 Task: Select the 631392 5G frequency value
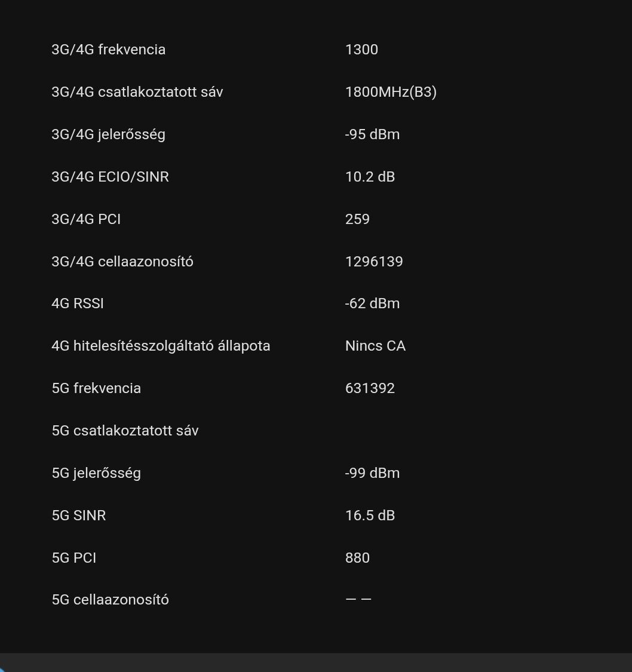(x=370, y=388)
